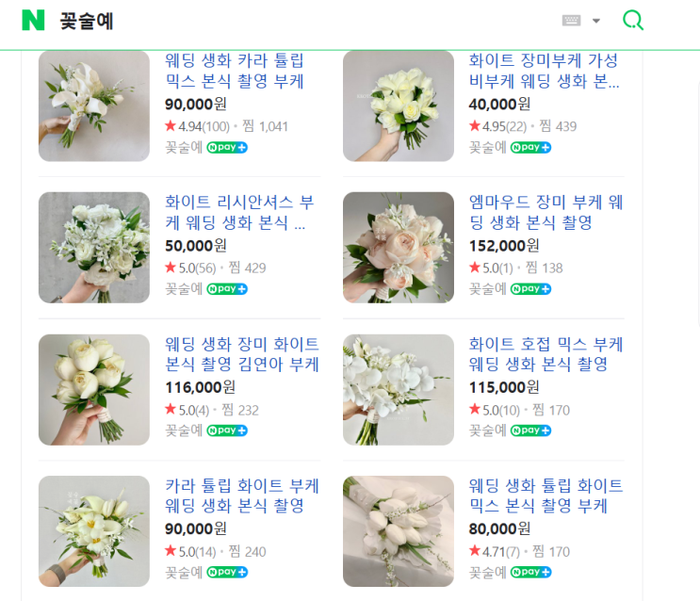Click the 80,000원 tulip bouquet thumbnail
700x601 pixels.
[x=399, y=531]
